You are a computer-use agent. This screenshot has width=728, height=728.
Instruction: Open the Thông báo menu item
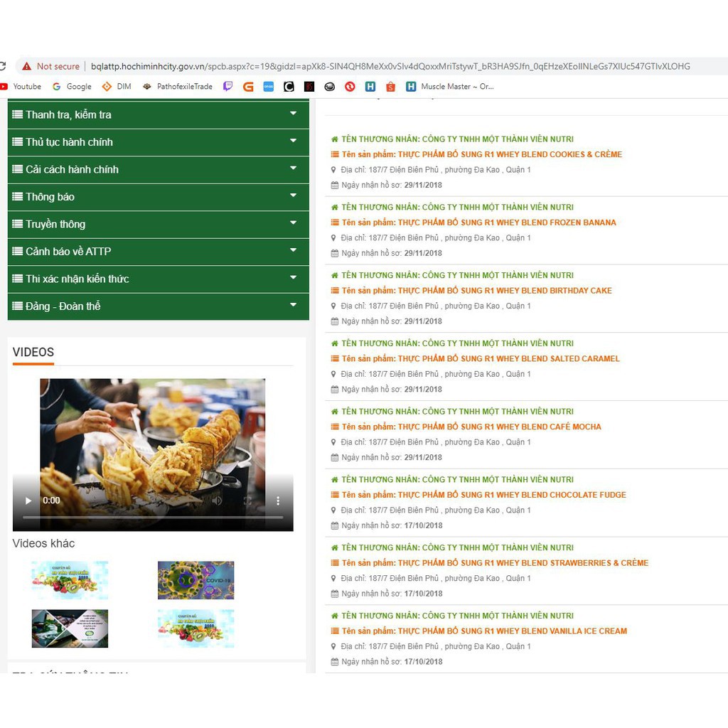click(159, 197)
